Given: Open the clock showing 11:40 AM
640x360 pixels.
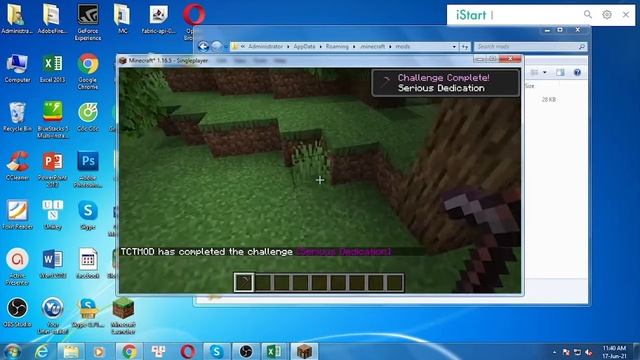Looking at the screenshot, I should pos(614,352).
